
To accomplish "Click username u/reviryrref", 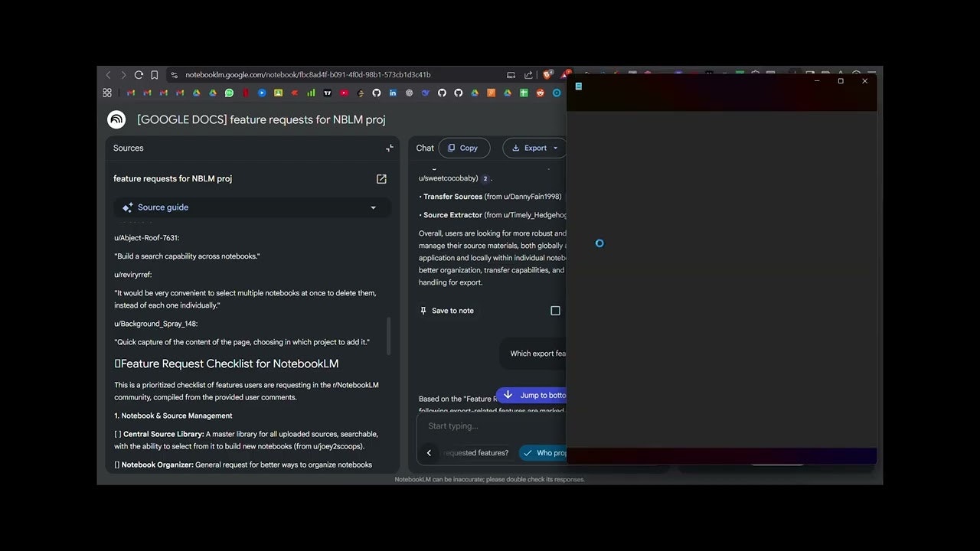I will click(133, 275).
